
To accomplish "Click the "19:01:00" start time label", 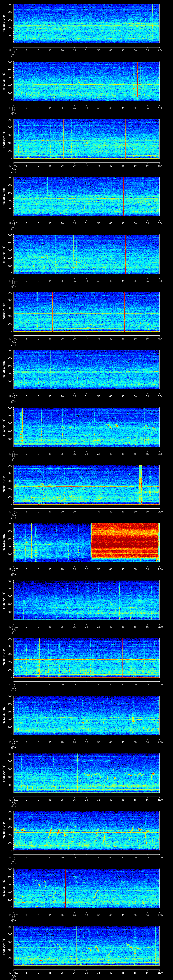I will (x=13, y=50).
